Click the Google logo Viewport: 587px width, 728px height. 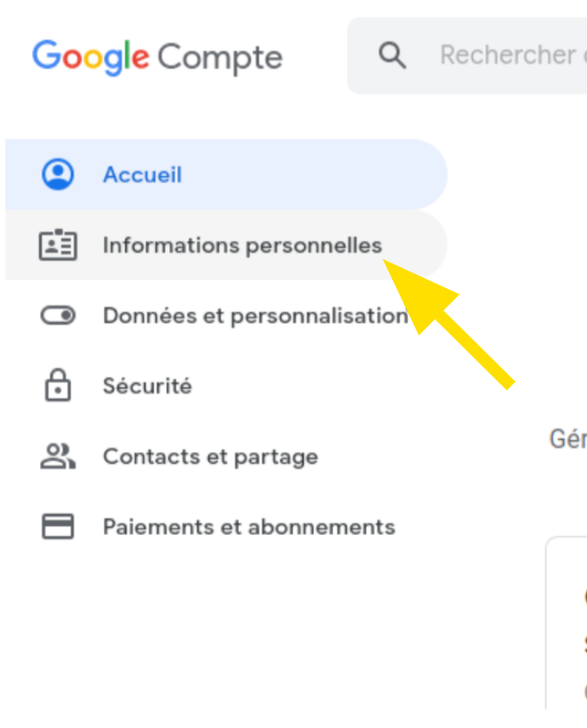91,58
